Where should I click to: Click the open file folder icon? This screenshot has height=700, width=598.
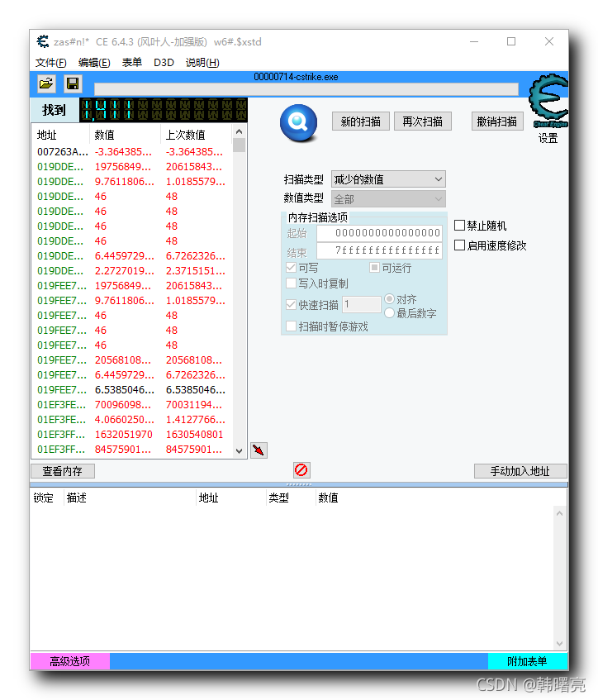click(46, 83)
